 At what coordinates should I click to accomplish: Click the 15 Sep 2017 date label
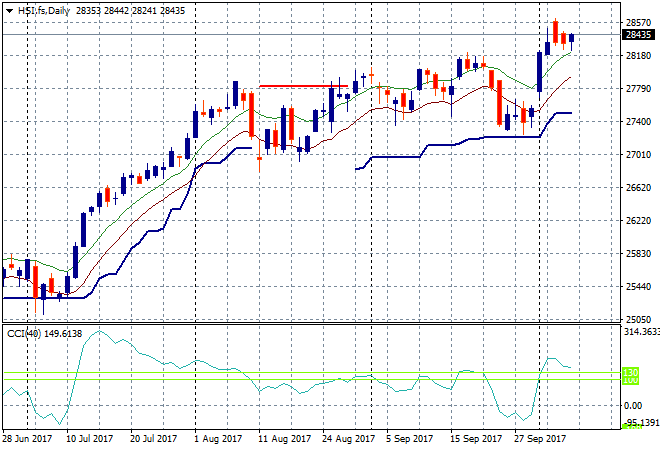(476, 439)
